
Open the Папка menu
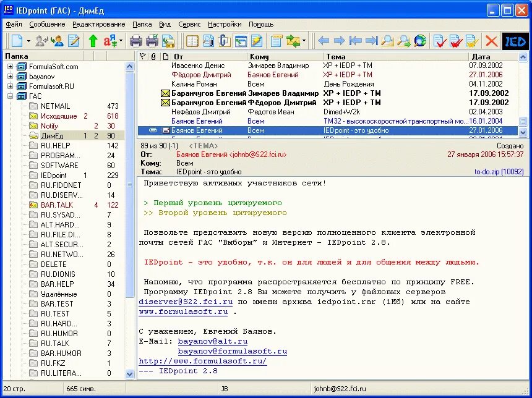click(142, 24)
